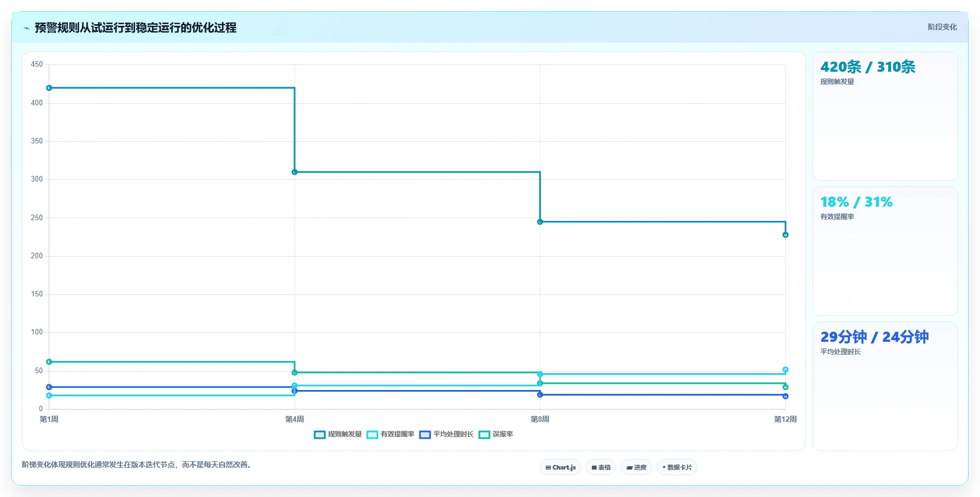Click the 表格 tag pill
Image resolution: width=980 pixels, height=497 pixels.
(601, 467)
